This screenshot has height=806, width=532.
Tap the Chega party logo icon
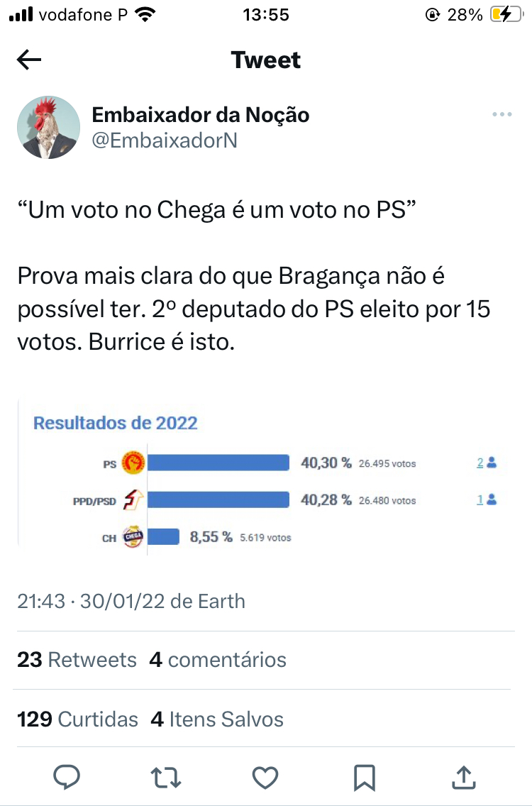[133, 537]
